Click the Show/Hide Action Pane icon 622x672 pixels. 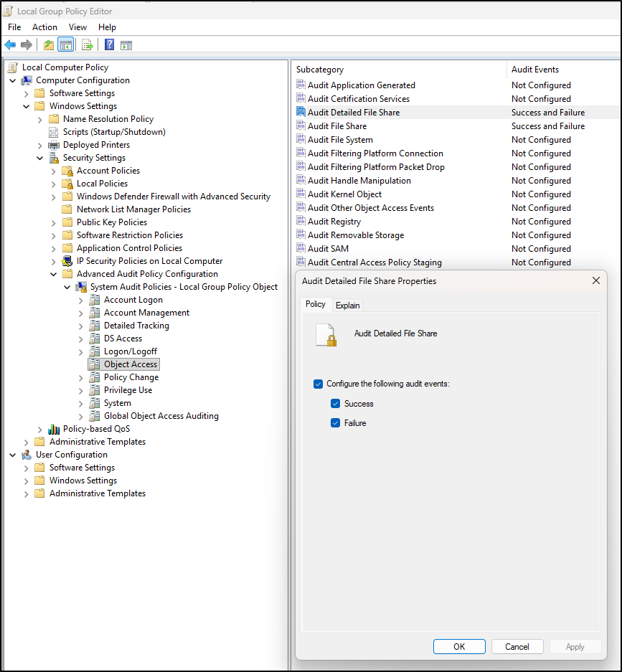tap(126, 45)
